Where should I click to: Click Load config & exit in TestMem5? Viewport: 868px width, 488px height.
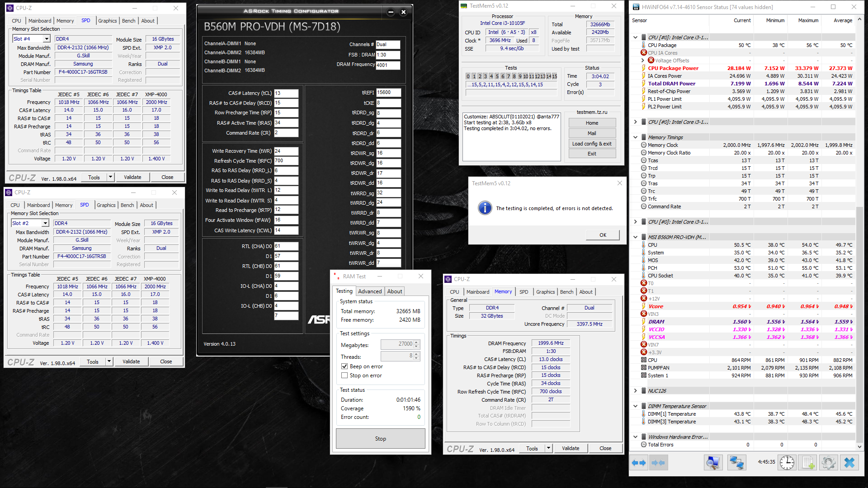(x=592, y=144)
